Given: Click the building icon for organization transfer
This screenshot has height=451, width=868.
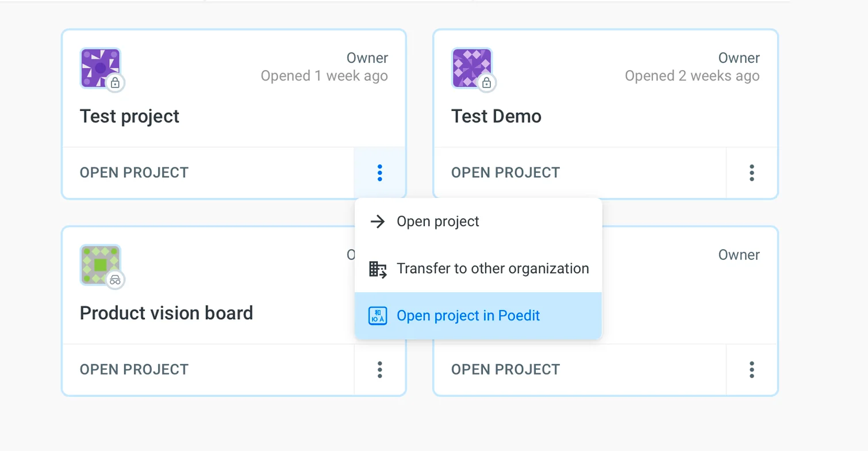Looking at the screenshot, I should (x=377, y=269).
